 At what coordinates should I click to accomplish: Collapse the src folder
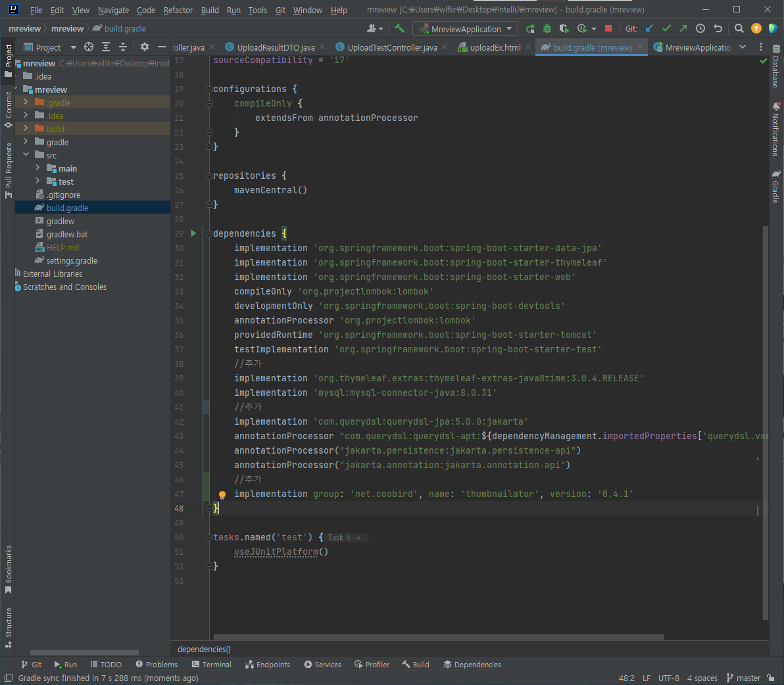[26, 155]
